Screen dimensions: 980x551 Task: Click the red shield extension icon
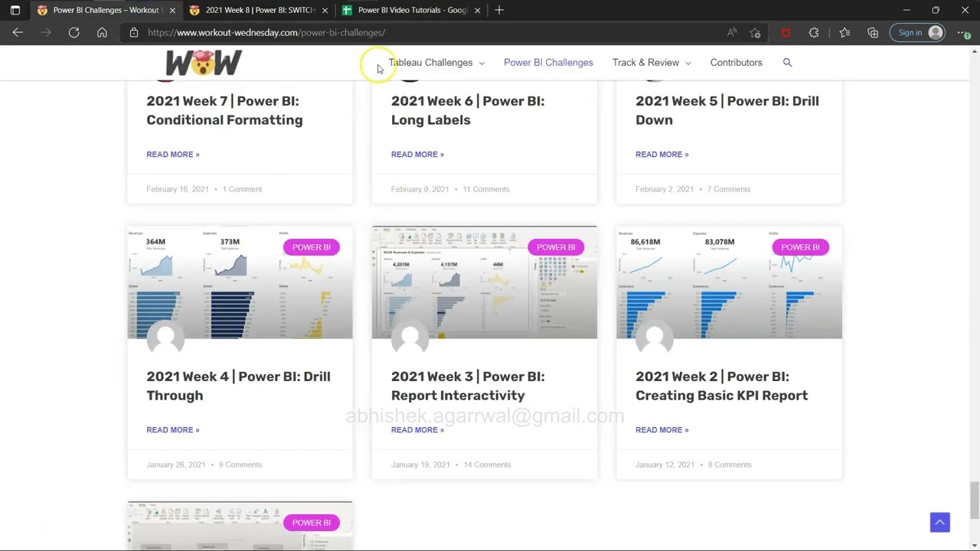click(786, 32)
